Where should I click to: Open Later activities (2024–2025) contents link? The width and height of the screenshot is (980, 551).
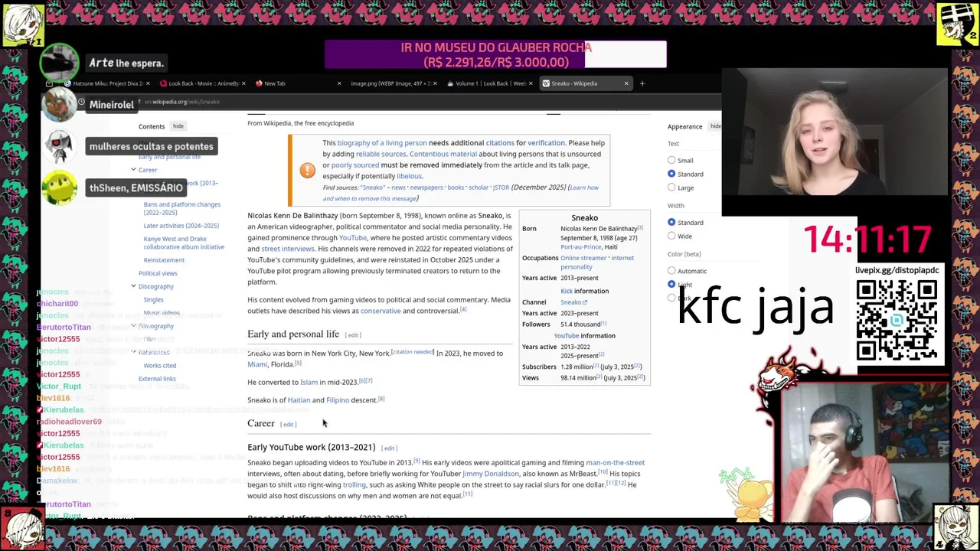click(181, 226)
